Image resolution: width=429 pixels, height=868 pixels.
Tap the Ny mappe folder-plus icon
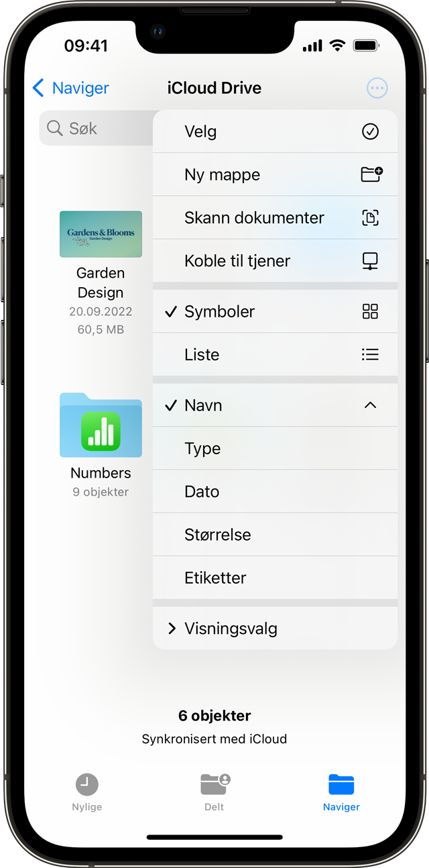pyautogui.click(x=371, y=174)
